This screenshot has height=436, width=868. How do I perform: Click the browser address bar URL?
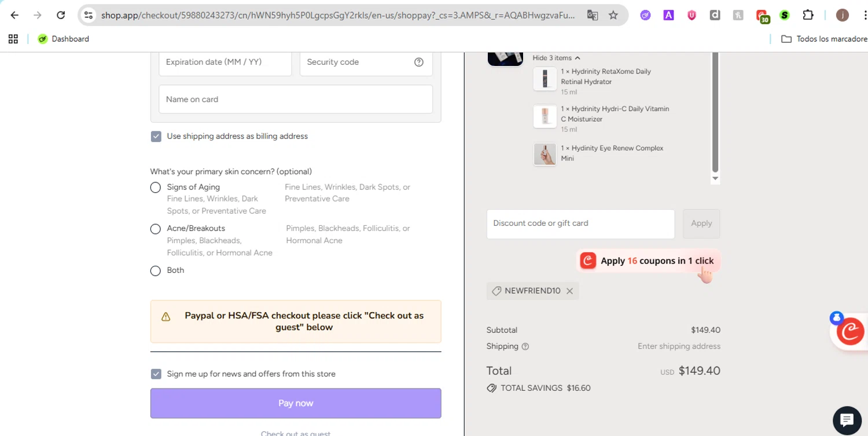point(338,16)
